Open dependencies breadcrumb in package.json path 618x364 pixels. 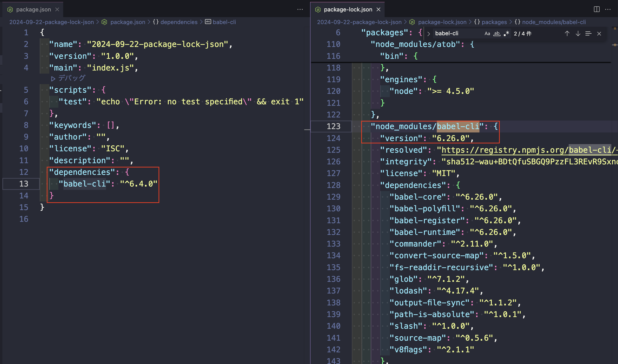(179, 22)
